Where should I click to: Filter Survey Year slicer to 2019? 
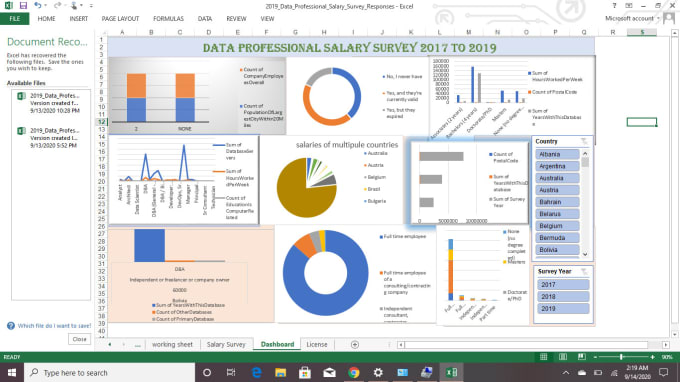(x=563, y=308)
